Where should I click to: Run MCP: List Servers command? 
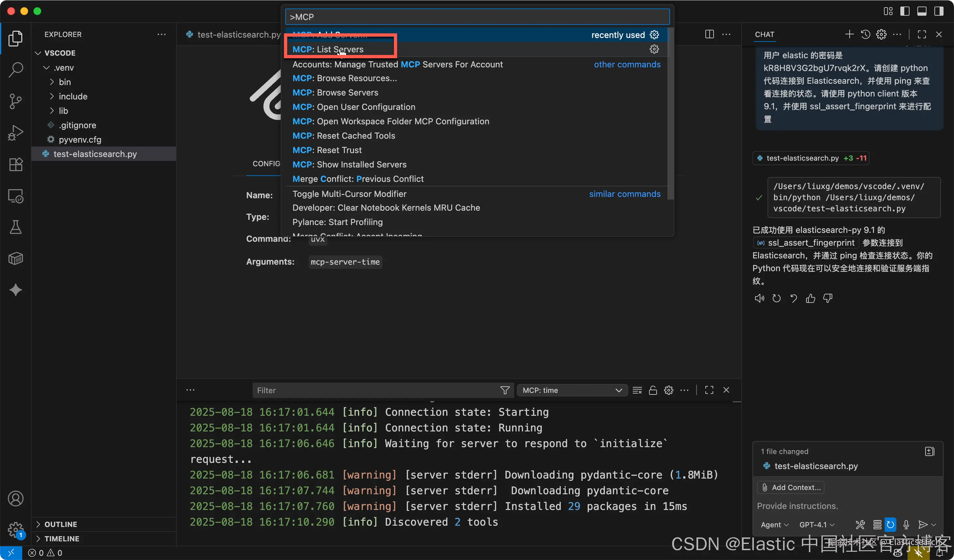[476, 49]
